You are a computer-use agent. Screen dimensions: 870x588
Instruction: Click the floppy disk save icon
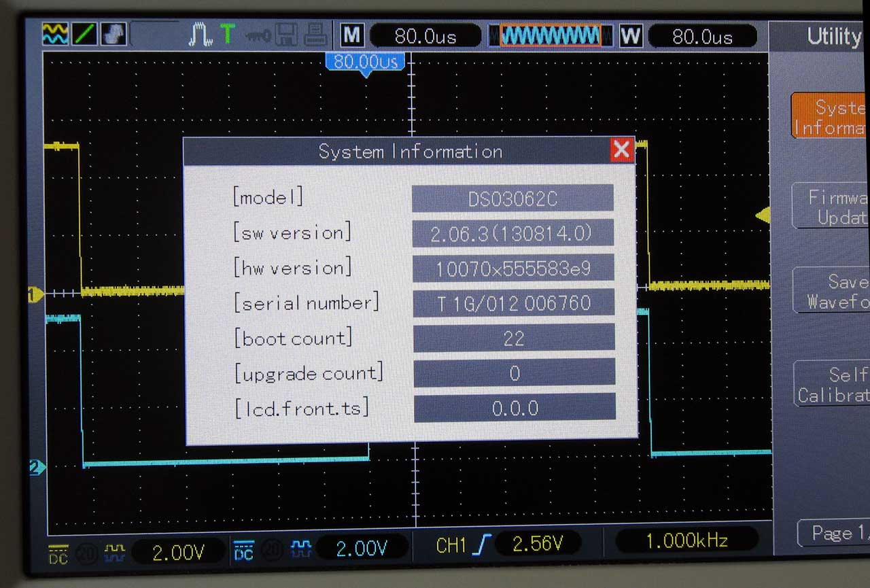[286, 35]
